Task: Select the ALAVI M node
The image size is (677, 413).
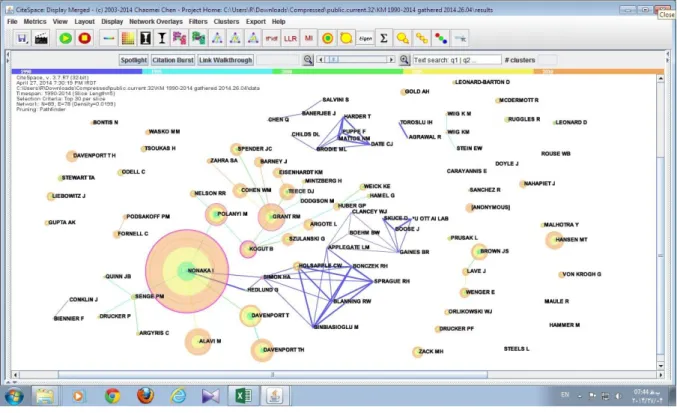Action: click(x=198, y=341)
